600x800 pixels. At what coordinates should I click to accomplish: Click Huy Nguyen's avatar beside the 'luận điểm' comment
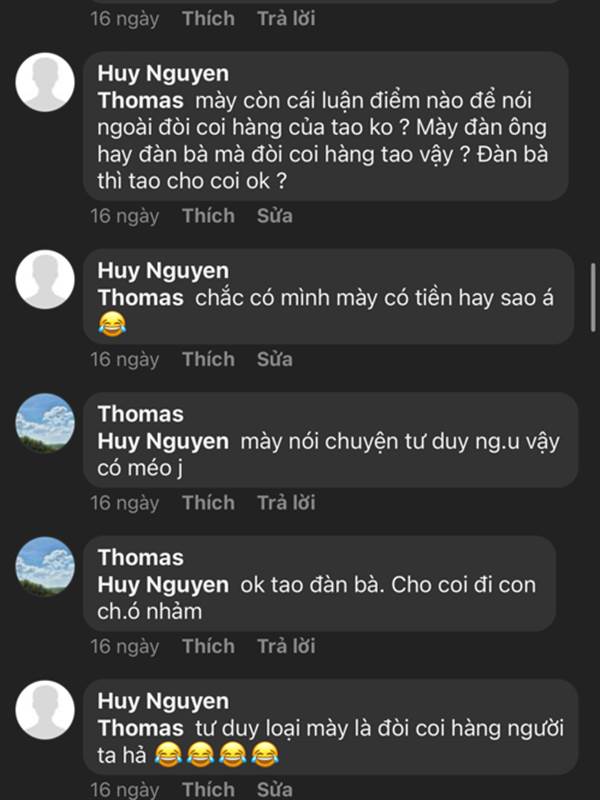[46, 82]
